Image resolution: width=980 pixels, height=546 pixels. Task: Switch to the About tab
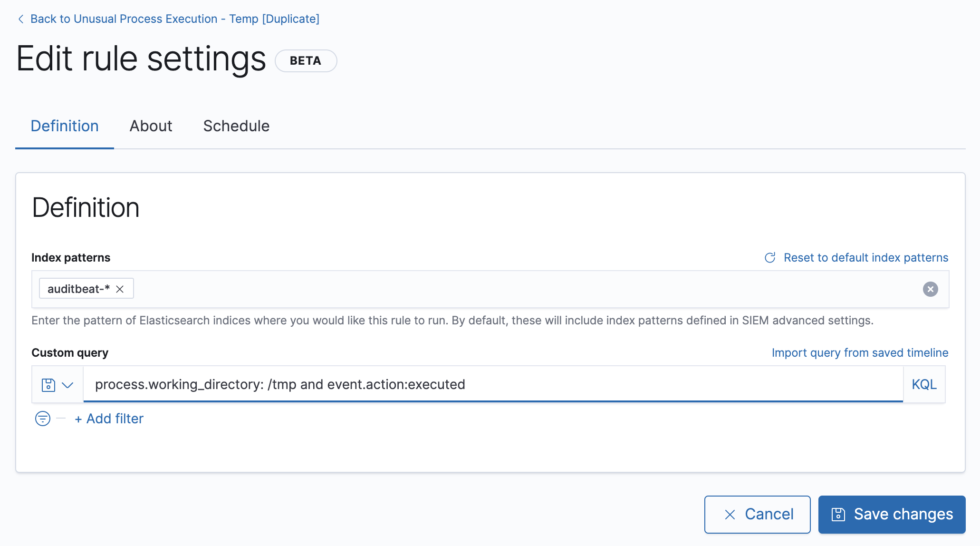(151, 126)
